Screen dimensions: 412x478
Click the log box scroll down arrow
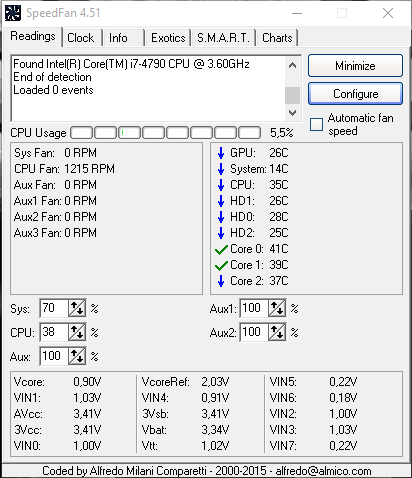coord(292,113)
